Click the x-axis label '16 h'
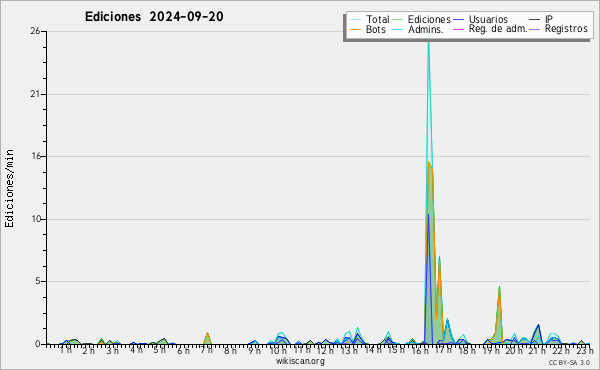This screenshot has height=370, width=600. [420, 350]
